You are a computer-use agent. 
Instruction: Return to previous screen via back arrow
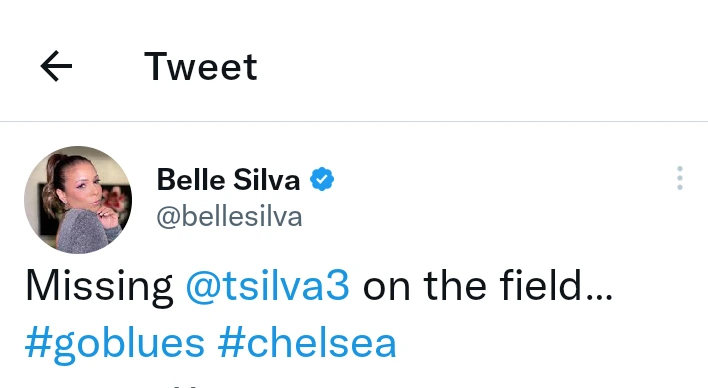[x=56, y=66]
